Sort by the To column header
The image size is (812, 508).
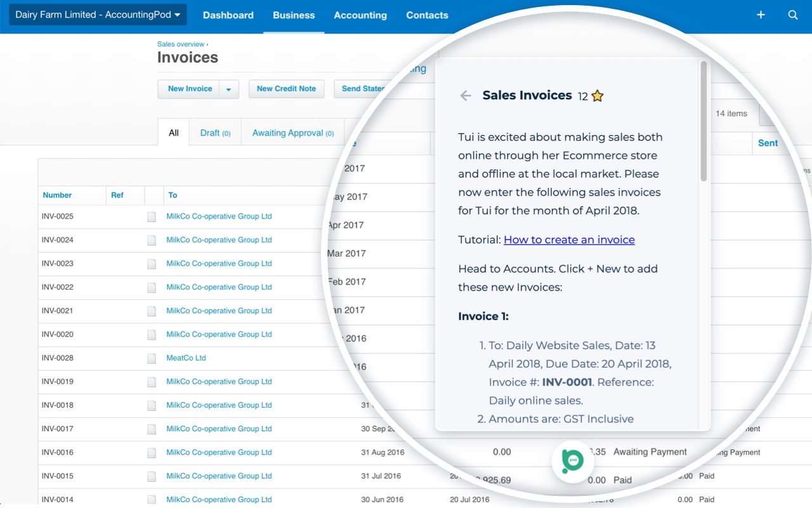(x=173, y=195)
